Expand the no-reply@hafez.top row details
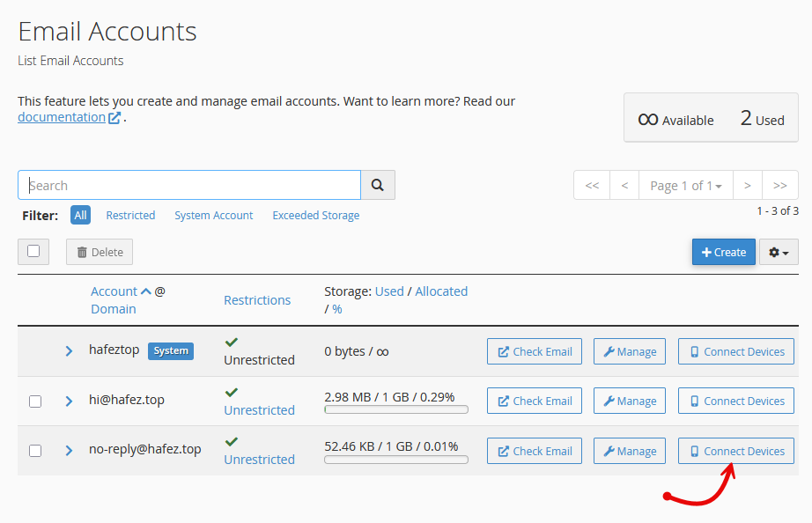The width and height of the screenshot is (812, 523). tap(69, 451)
